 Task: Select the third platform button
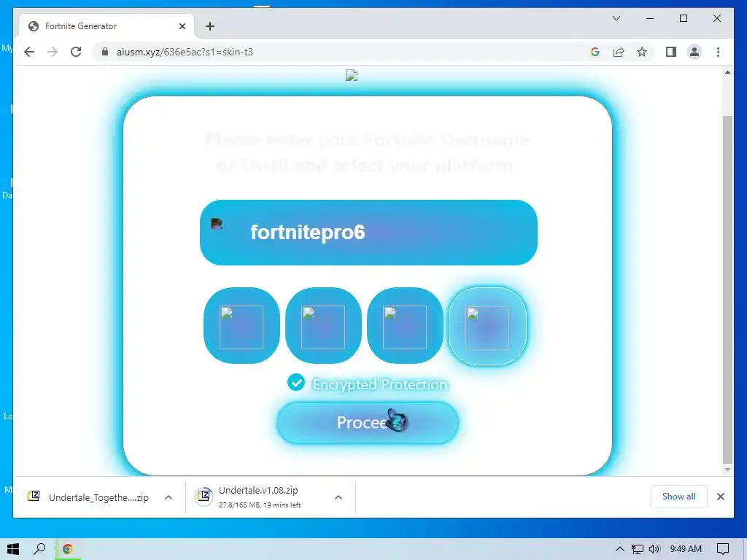(405, 326)
